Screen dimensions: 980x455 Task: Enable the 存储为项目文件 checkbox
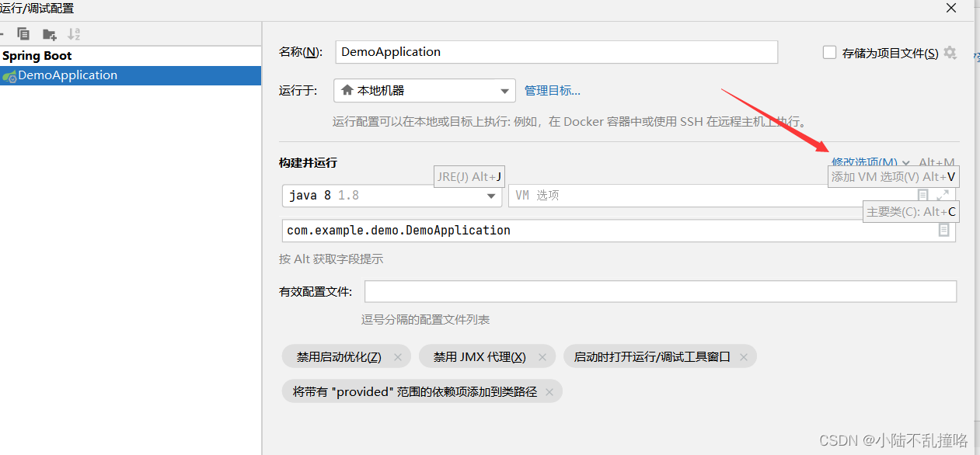pyautogui.click(x=829, y=51)
